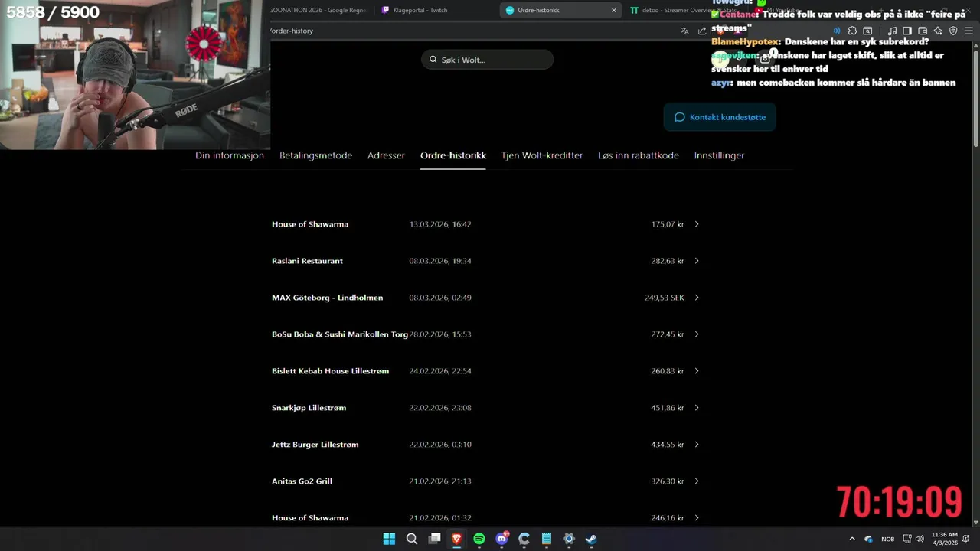Close the Ordre-historikk browser tab
The image size is (980, 551).
coord(613,10)
